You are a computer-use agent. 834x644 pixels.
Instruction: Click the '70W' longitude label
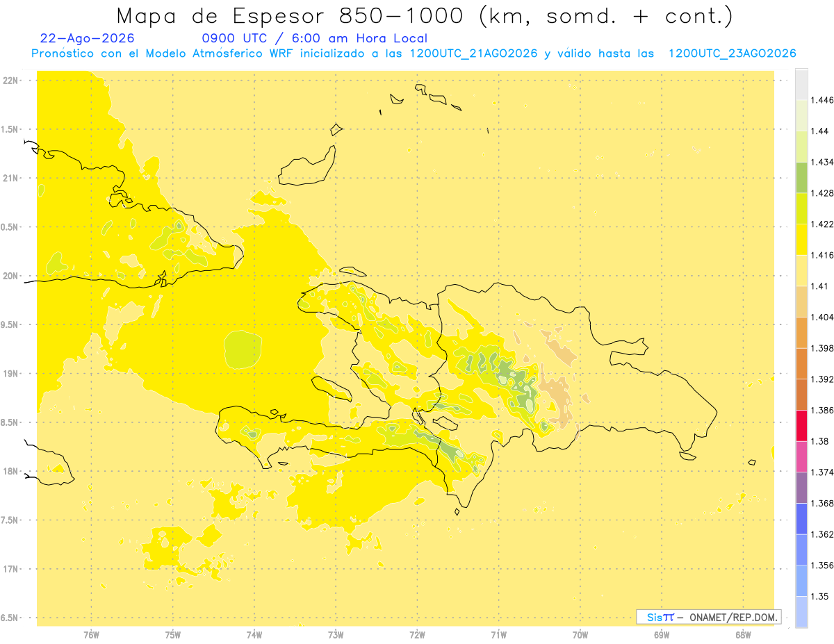click(x=580, y=636)
